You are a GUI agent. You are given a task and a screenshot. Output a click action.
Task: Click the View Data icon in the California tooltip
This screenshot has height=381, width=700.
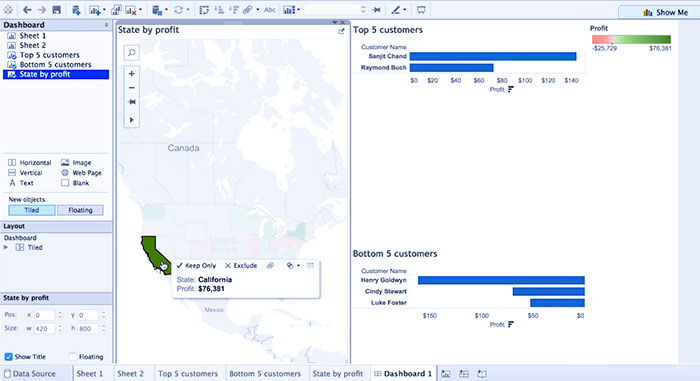click(310, 265)
